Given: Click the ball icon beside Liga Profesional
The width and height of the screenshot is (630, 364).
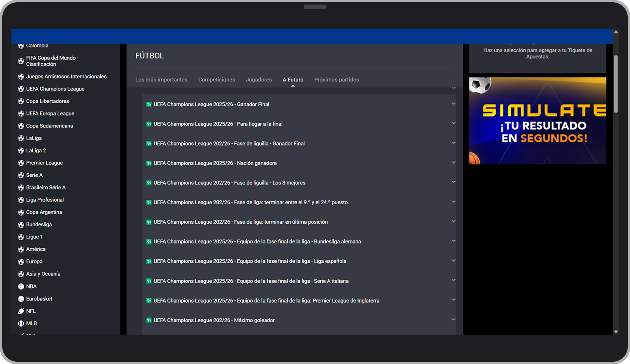Looking at the screenshot, I should [21, 200].
